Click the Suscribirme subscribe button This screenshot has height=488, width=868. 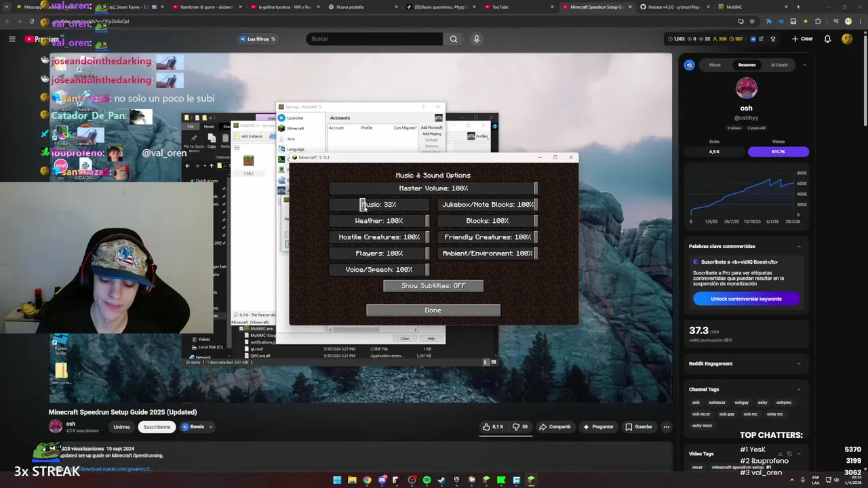pyautogui.click(x=157, y=427)
